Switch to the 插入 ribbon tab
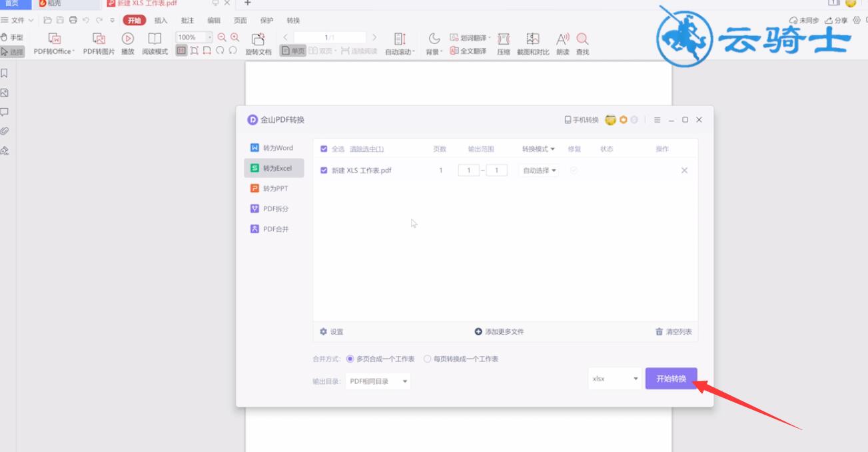 [161, 21]
